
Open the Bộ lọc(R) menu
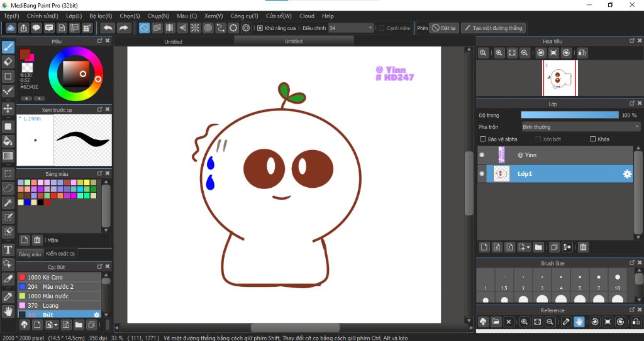[101, 16]
